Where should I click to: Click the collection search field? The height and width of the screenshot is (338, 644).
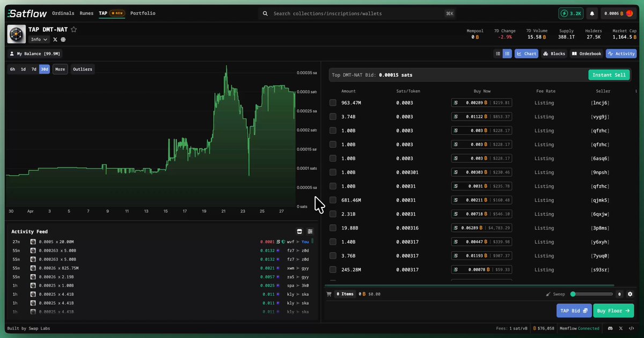click(x=358, y=13)
